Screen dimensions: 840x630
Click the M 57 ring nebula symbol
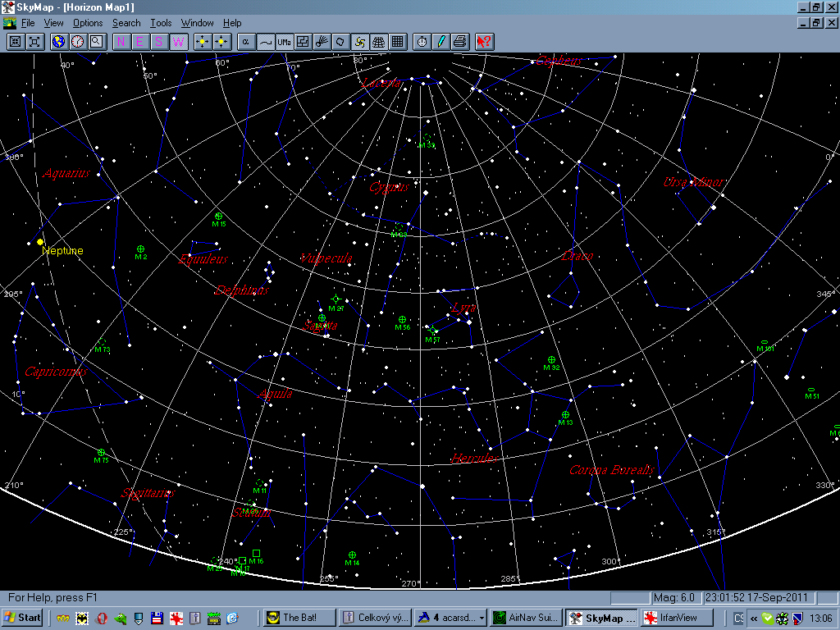(x=433, y=330)
